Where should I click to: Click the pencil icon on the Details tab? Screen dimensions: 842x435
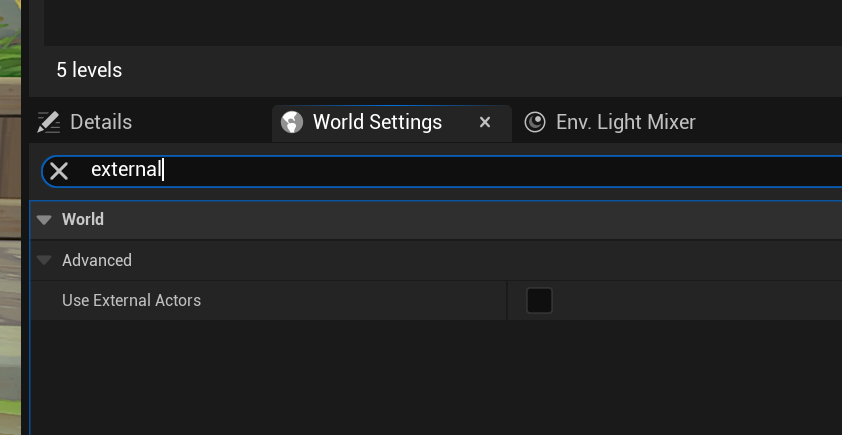[x=48, y=122]
